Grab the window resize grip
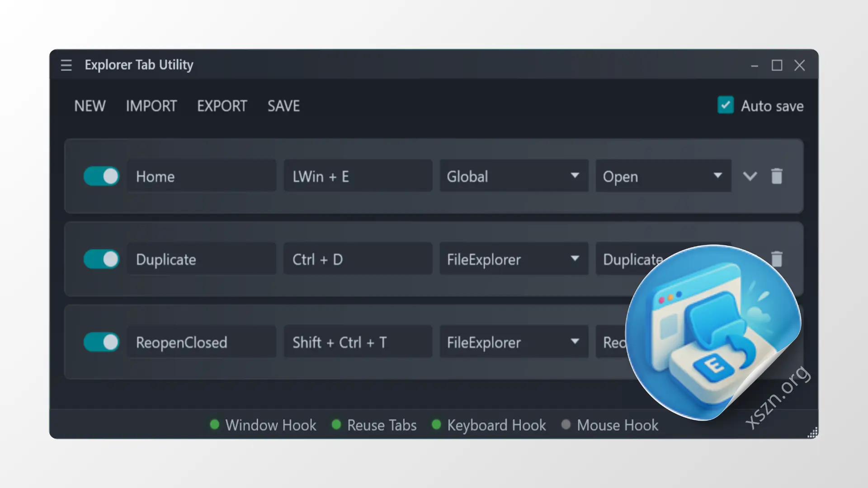The width and height of the screenshot is (868, 488). point(813,432)
